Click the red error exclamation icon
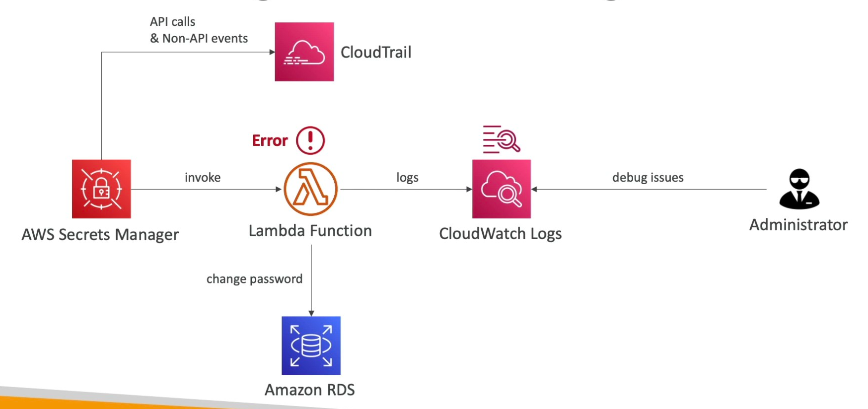 pos(310,140)
